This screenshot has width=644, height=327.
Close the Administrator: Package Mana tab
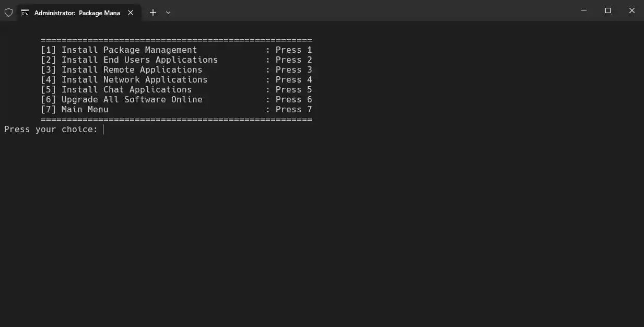(131, 13)
